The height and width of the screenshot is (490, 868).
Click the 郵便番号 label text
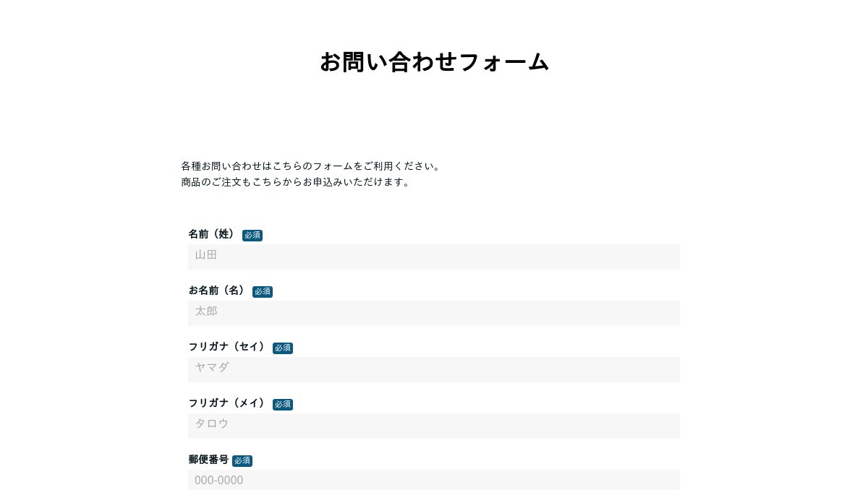tap(208, 460)
